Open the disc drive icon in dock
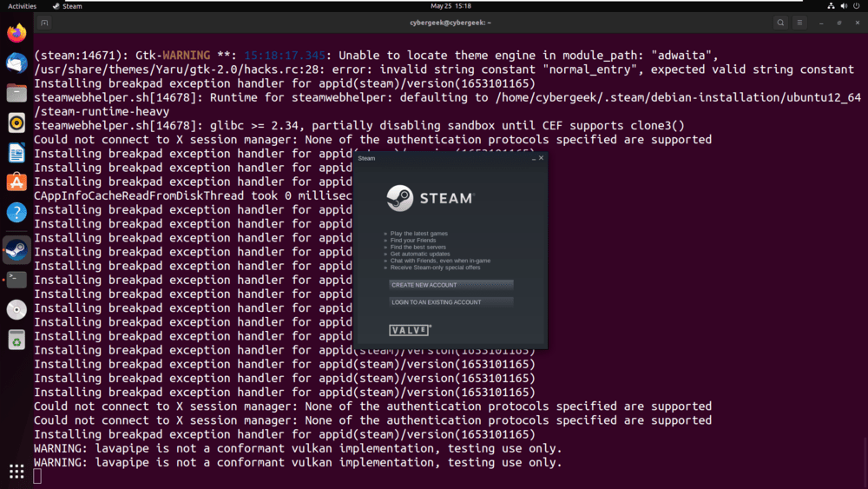 pyautogui.click(x=16, y=309)
